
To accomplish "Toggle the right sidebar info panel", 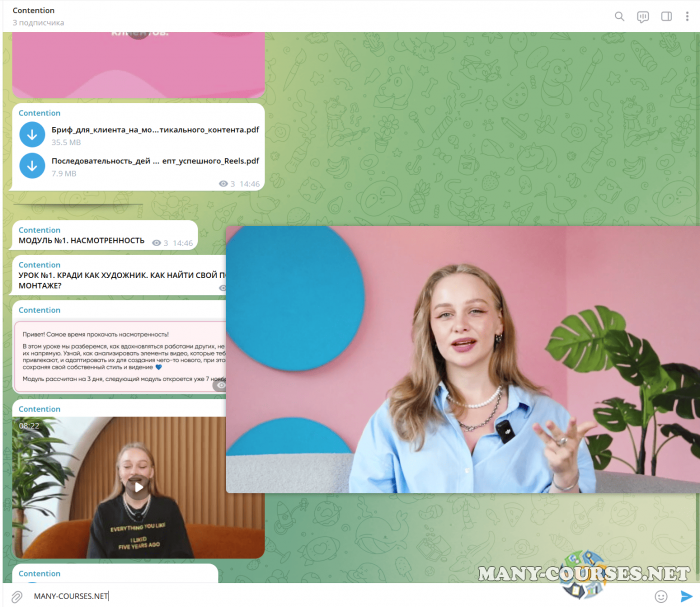I will click(666, 16).
